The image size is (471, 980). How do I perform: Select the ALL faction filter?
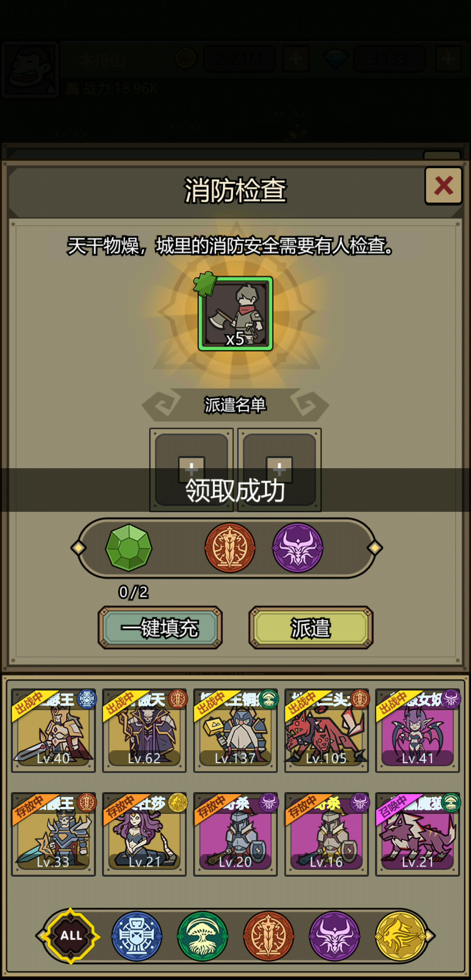71,936
